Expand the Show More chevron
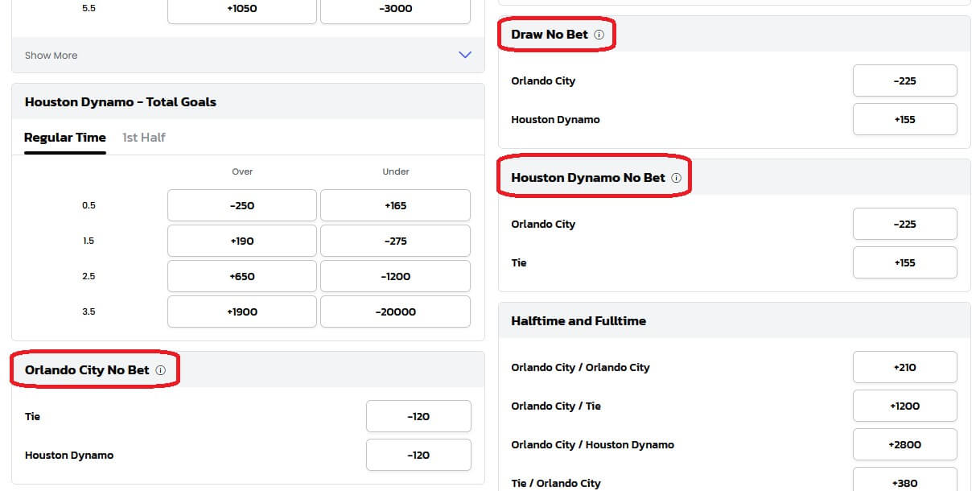The width and height of the screenshot is (980, 491). click(464, 55)
